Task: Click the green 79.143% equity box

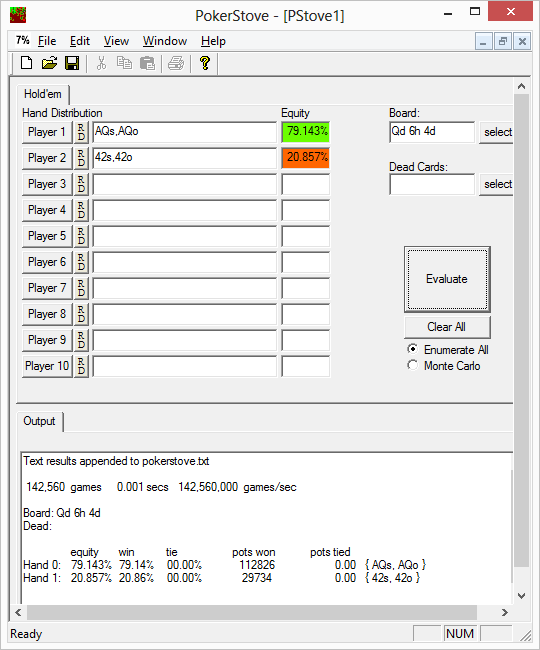Action: 306,132
